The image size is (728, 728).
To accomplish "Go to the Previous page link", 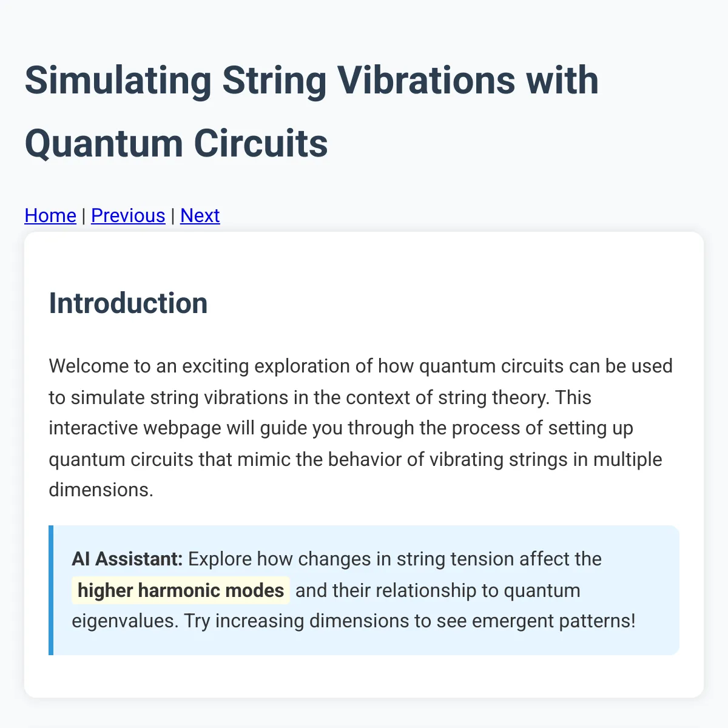I will point(128,215).
